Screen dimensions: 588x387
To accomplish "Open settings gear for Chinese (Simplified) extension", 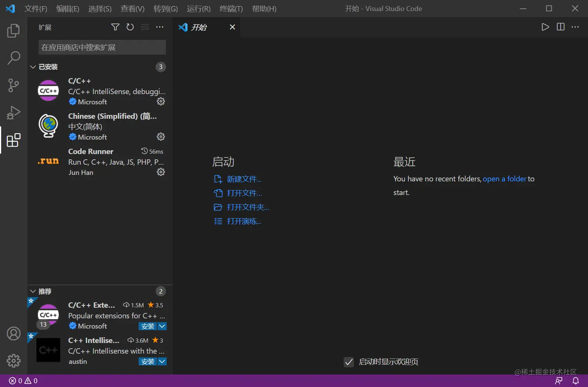I will point(161,137).
